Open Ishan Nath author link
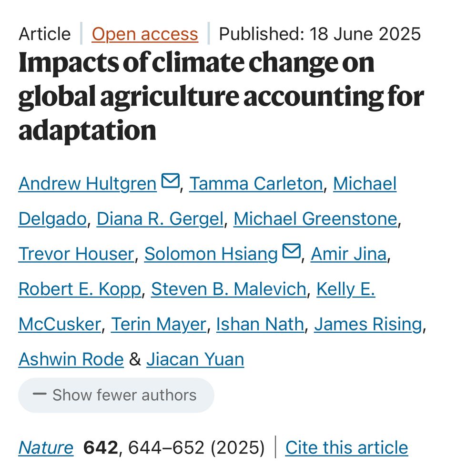456x476 pixels. click(260, 324)
